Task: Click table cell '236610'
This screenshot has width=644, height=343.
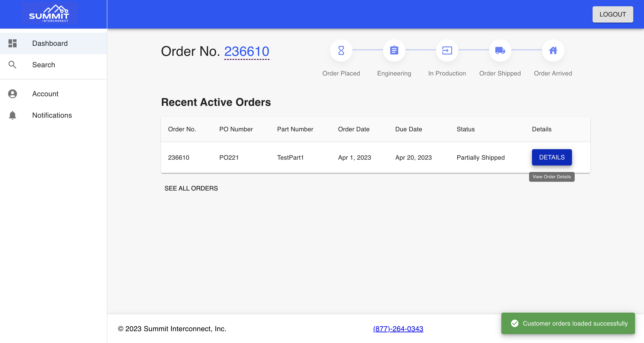Action: click(x=178, y=157)
